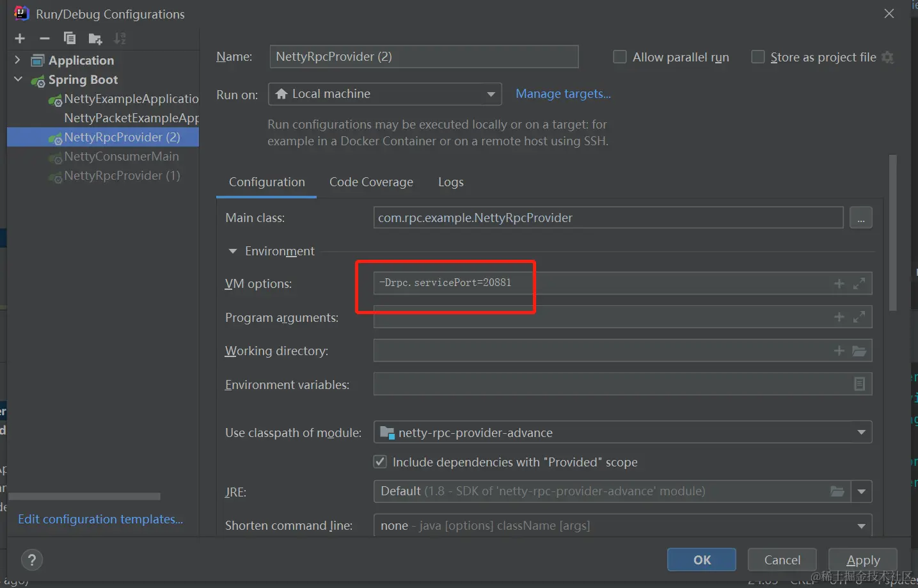This screenshot has height=588, width=918.
Task: Open Run on Local machine dropdown
Action: coord(385,94)
